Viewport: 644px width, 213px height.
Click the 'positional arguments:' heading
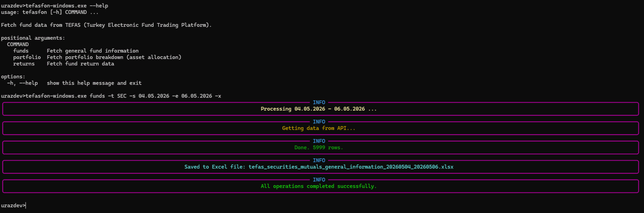[x=33, y=38]
